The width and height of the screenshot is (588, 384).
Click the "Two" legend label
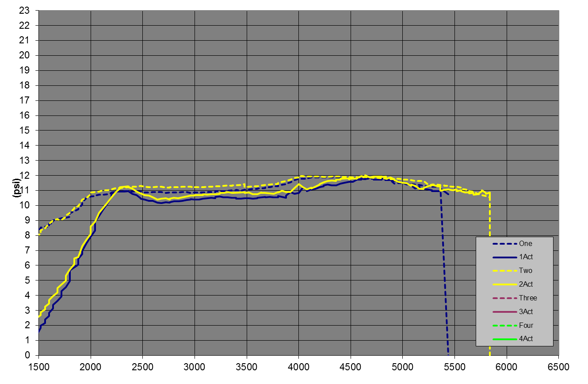(x=525, y=271)
